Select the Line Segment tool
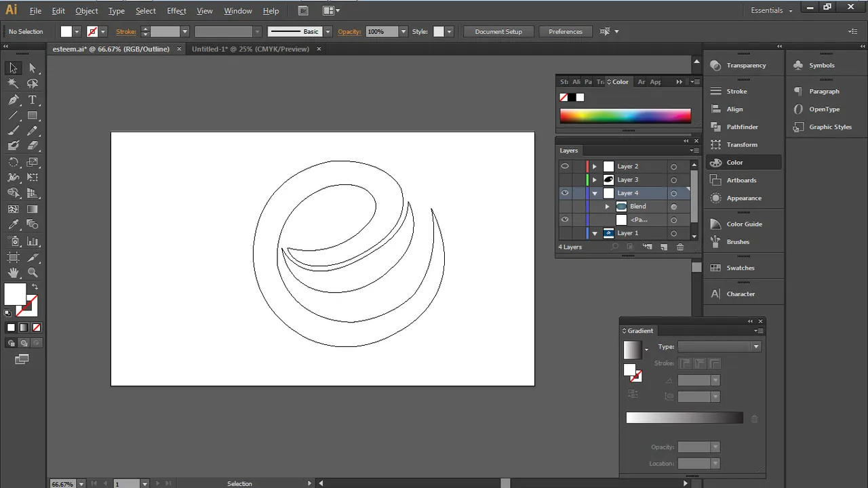 13,115
